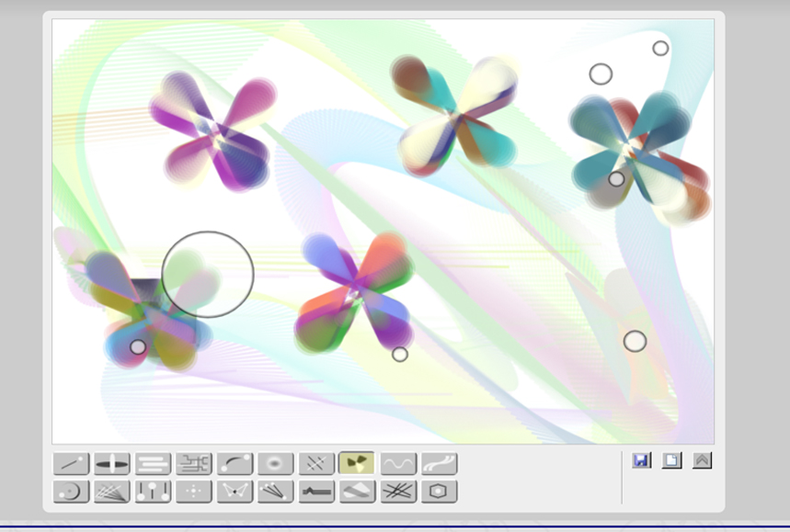790x532 pixels.
Task: Select the hexagon brush tool
Action: coord(440,492)
